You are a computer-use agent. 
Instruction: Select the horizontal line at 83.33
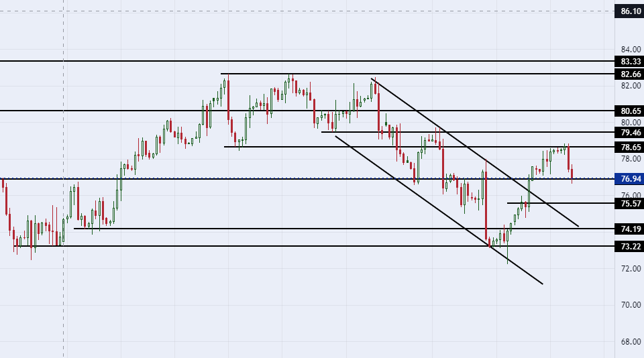(307, 61)
